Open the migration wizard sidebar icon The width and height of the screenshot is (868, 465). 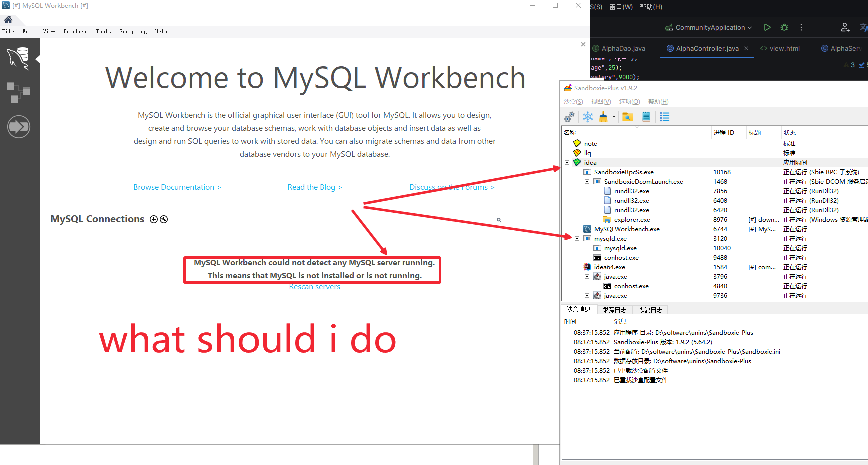point(19,127)
